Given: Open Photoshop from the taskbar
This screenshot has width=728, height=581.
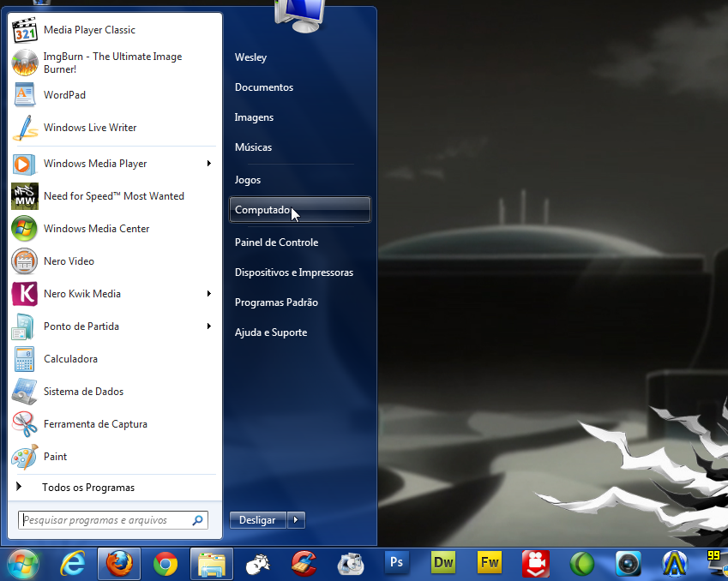Looking at the screenshot, I should 396,563.
